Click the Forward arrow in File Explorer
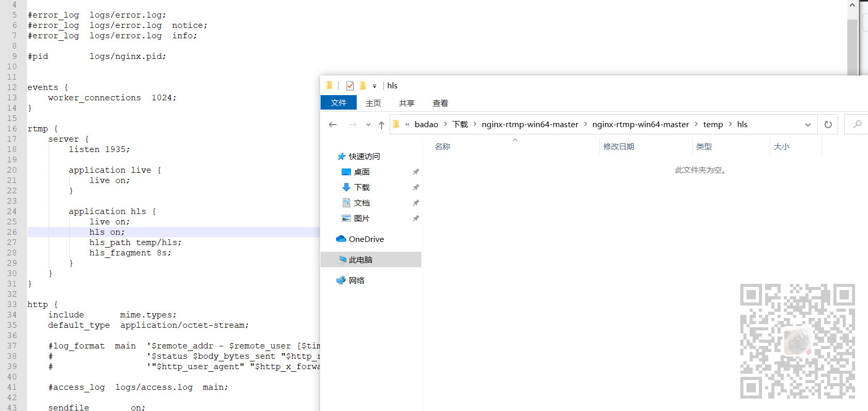Screen dimensions: 868x411 point(353,125)
